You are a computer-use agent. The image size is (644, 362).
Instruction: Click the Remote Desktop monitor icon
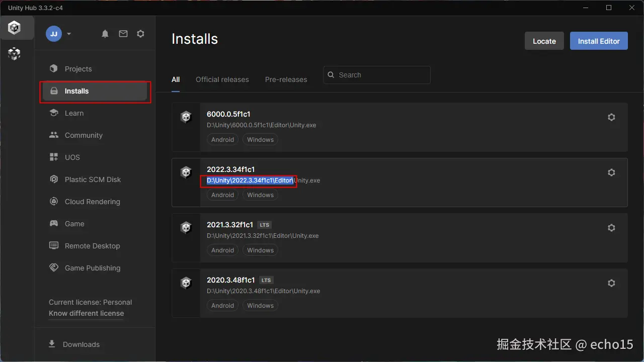(x=54, y=246)
